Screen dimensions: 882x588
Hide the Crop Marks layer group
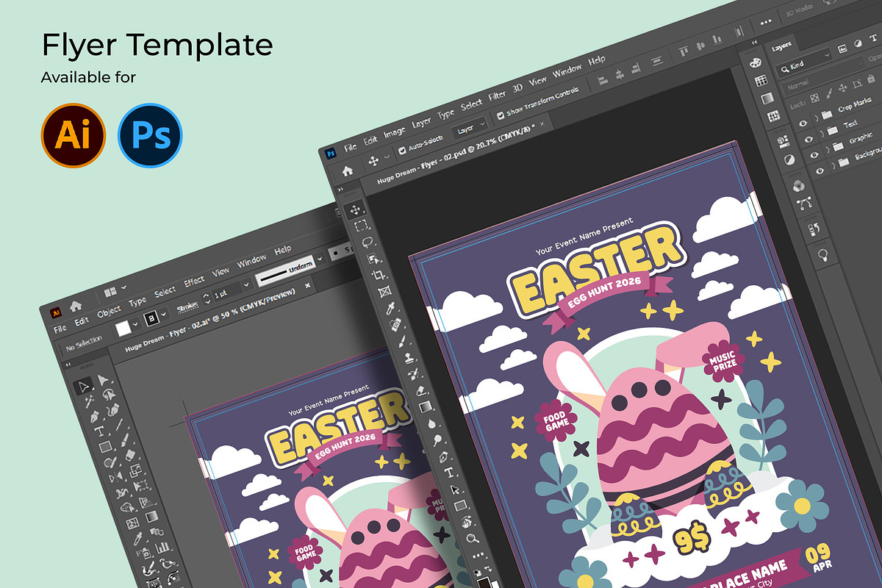pyautogui.click(x=803, y=124)
